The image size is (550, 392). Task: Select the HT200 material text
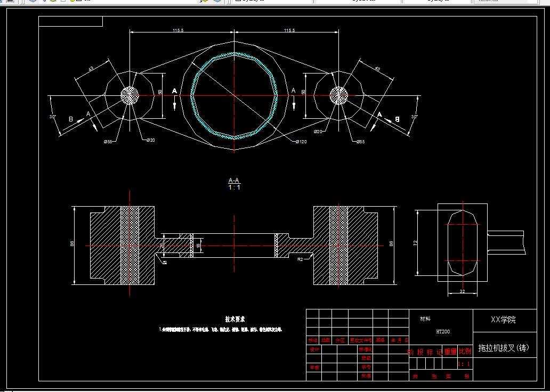443,331
